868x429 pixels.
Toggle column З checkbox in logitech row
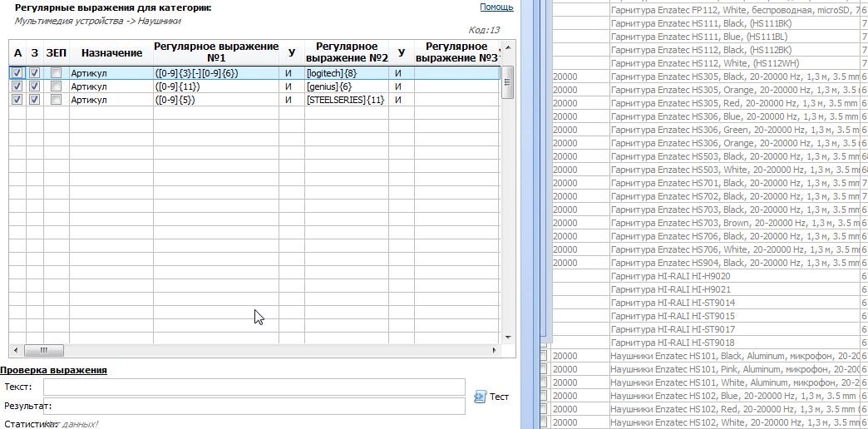click(35, 73)
